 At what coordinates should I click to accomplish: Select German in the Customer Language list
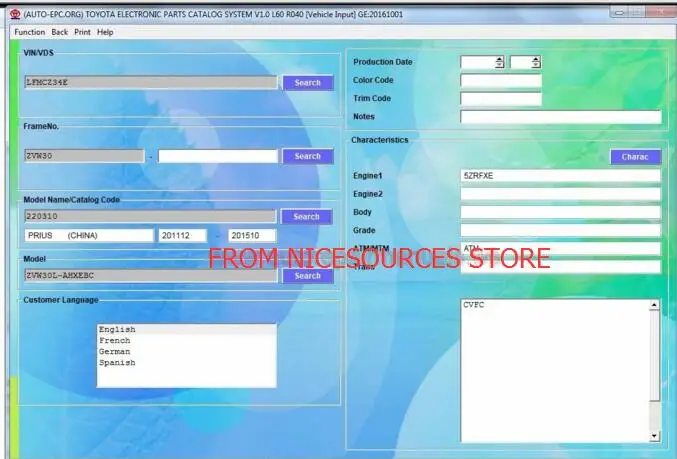pyautogui.click(x=187, y=351)
